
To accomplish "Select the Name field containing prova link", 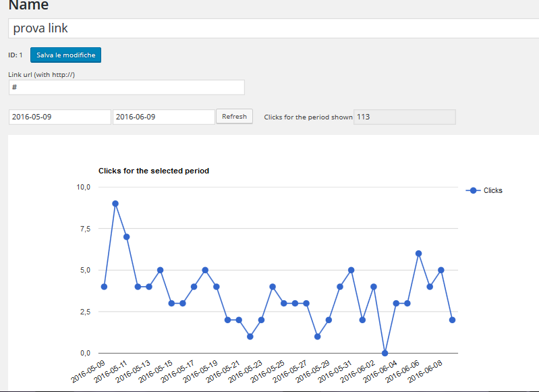I will pyautogui.click(x=274, y=28).
